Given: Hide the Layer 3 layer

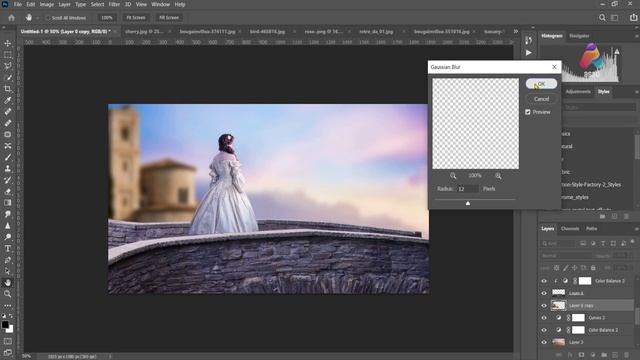Looking at the screenshot, I should click(x=544, y=342).
